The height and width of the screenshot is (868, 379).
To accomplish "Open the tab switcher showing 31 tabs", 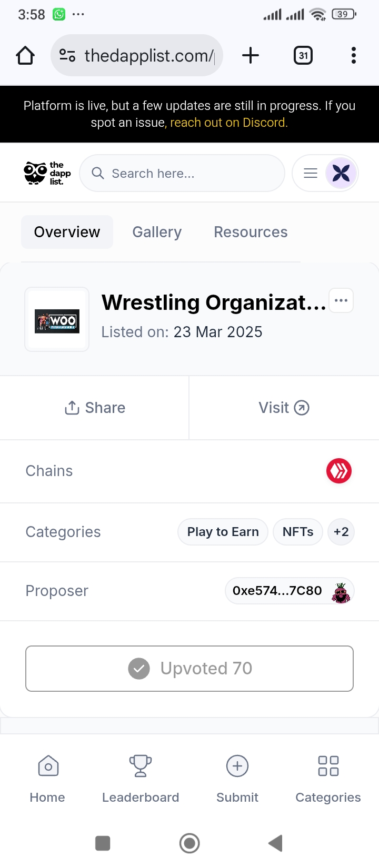I will tap(303, 55).
